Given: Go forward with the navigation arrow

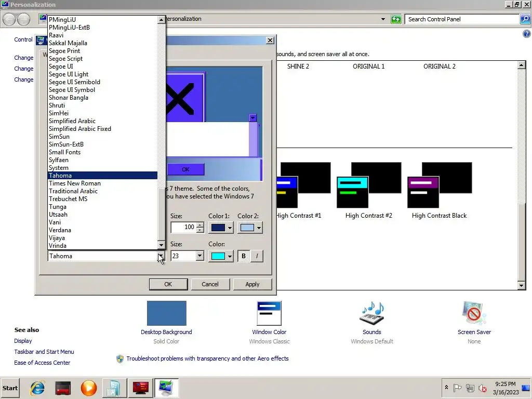Looking at the screenshot, I should coord(24,19).
